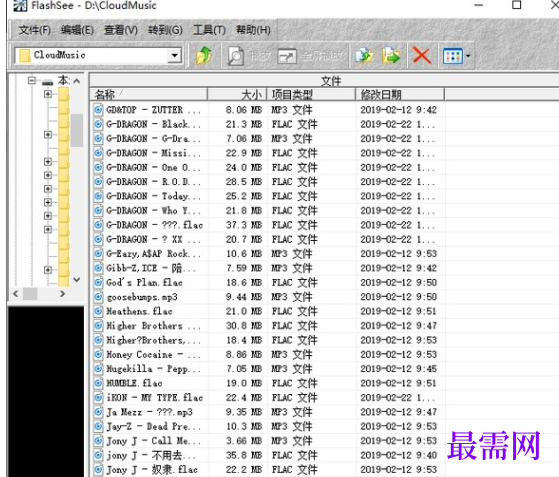
Task: Click file icon of iKON - MY TYPE.flac
Action: (x=98, y=398)
